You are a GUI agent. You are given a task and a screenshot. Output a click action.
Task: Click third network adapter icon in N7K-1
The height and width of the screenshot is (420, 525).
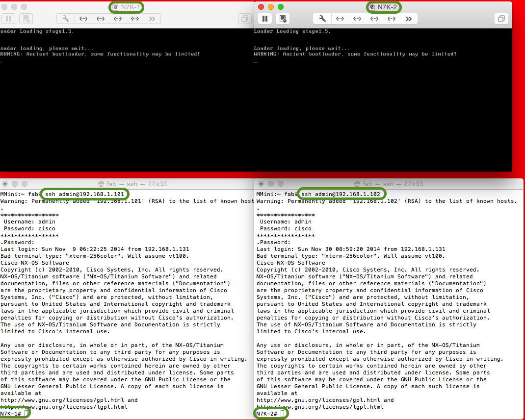coord(118,19)
